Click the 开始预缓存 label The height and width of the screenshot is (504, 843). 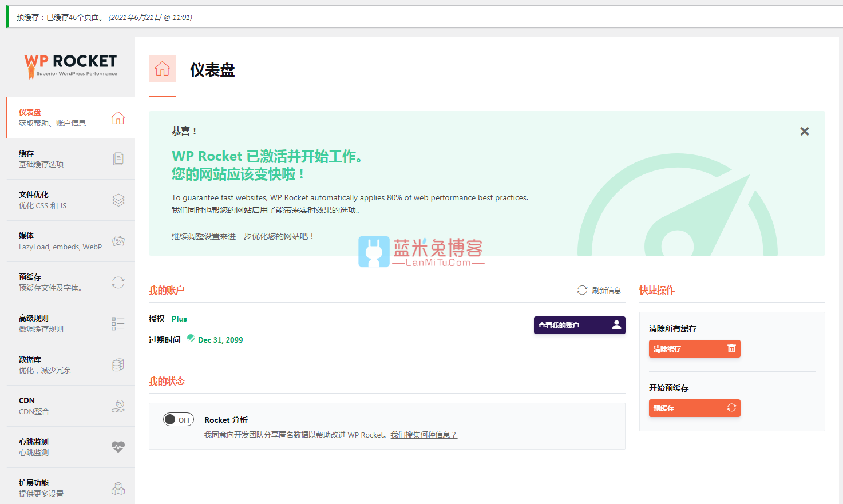pos(668,388)
